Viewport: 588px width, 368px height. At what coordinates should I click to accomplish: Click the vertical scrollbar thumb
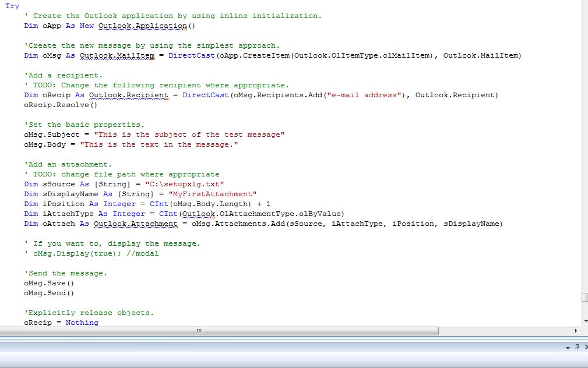tap(585, 297)
